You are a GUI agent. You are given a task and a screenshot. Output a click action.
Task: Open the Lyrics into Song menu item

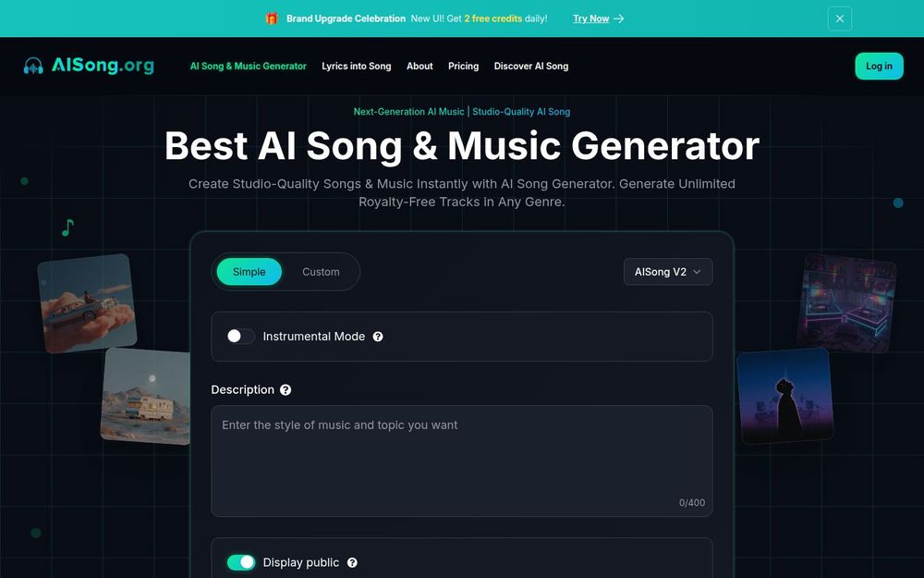[x=357, y=66]
